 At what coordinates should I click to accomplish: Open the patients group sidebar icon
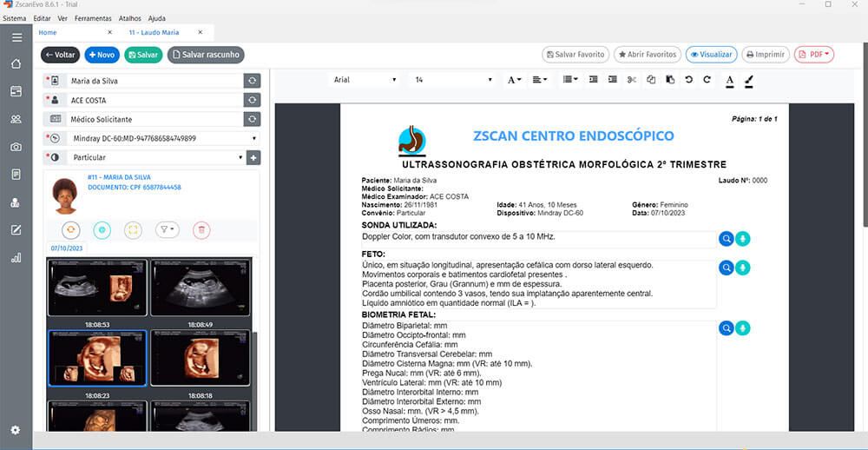pos(16,119)
